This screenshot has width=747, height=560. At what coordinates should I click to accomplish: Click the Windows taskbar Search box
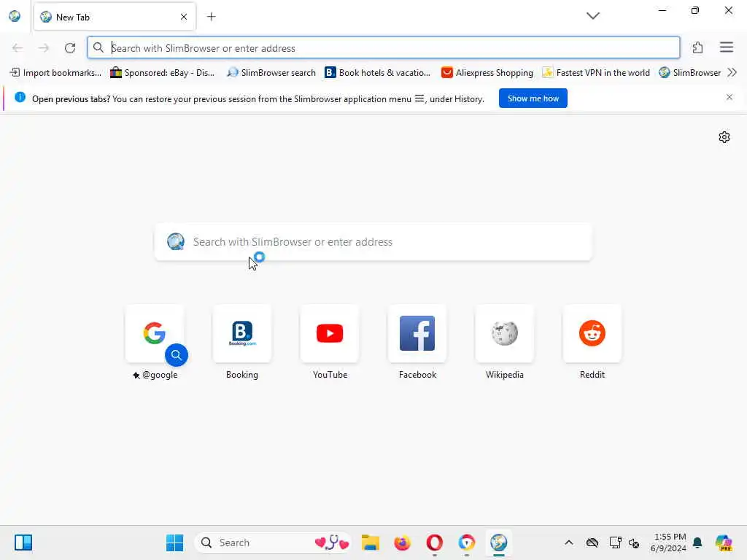[273, 542]
